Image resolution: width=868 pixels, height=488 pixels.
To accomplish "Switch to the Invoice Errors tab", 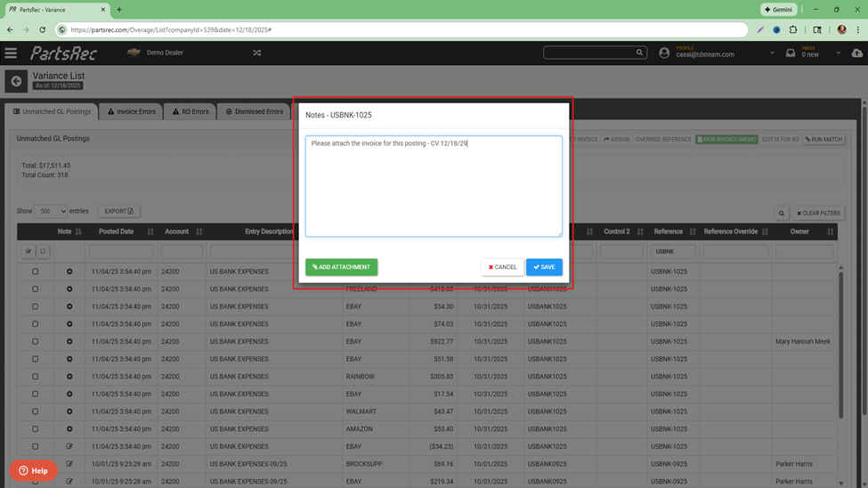I will (131, 111).
